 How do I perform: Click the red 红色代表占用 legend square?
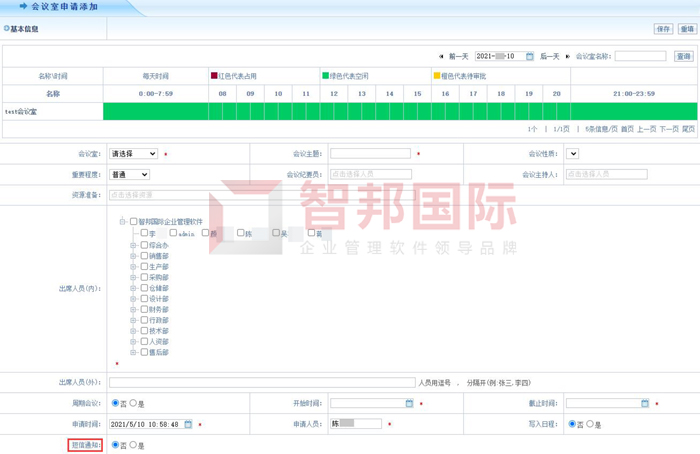point(214,76)
